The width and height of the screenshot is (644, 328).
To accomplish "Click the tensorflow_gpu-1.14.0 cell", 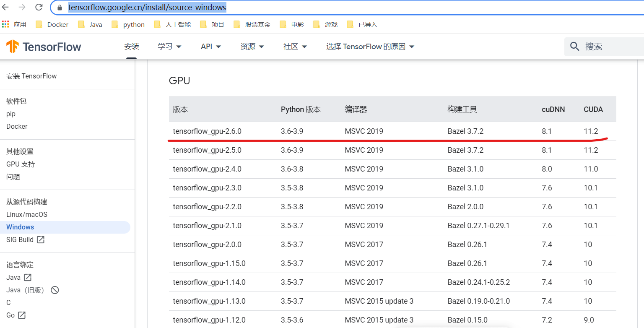I will coord(209,282).
